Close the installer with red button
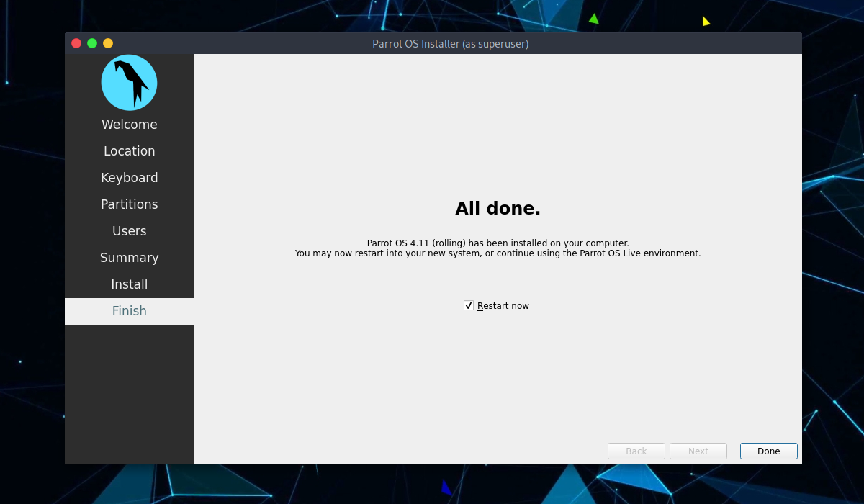The image size is (864, 504). point(76,43)
